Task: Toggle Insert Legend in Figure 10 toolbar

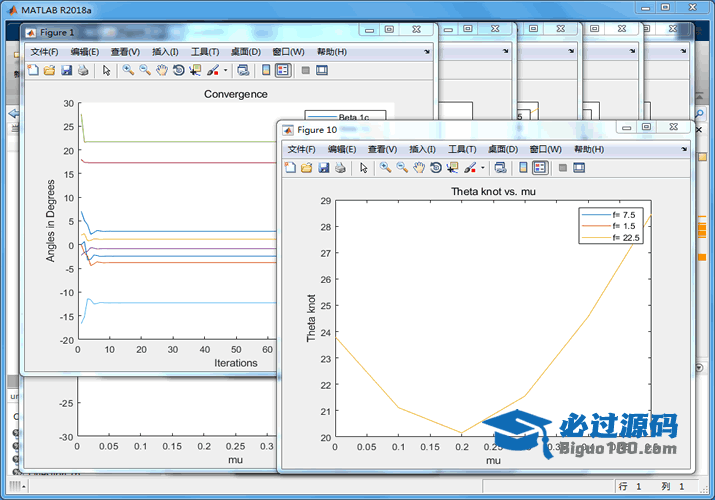Action: point(540,168)
